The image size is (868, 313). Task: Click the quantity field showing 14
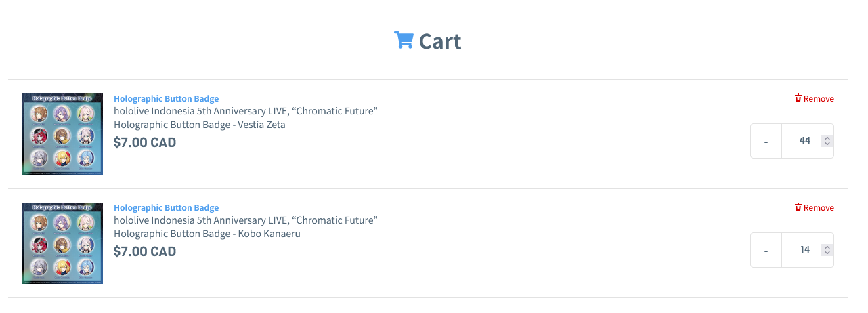[x=802, y=250]
